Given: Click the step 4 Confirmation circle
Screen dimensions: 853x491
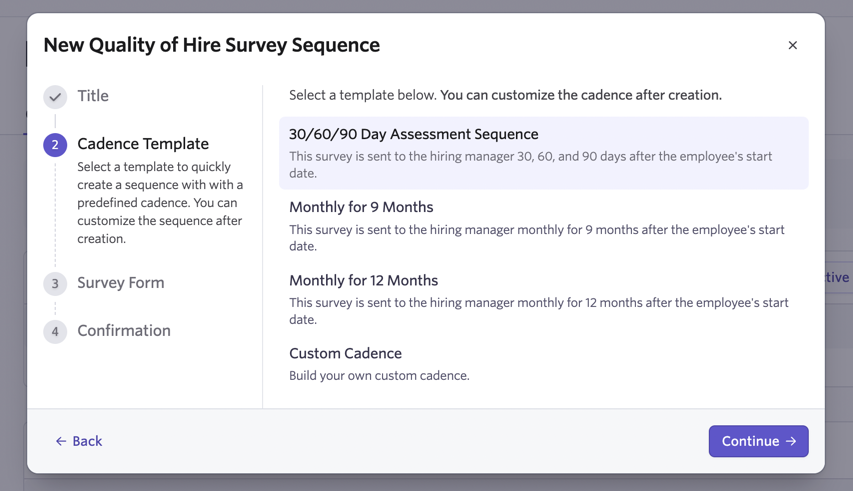Looking at the screenshot, I should [55, 332].
